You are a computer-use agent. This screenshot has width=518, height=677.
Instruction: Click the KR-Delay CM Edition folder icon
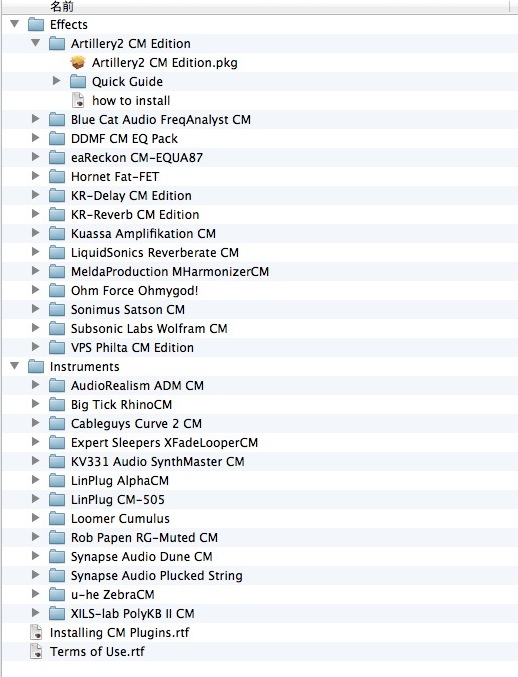[x=57, y=196]
